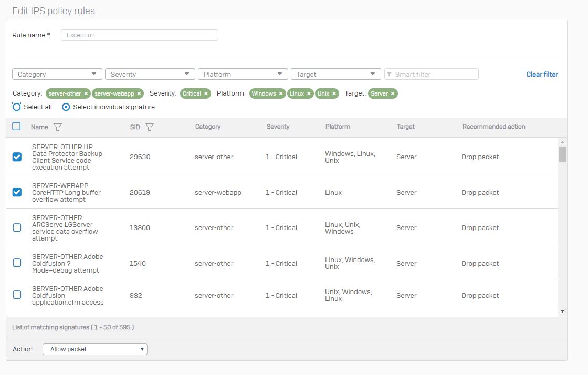Focus the Smart filter search box
This screenshot has width=588, height=375.
coord(432,74)
